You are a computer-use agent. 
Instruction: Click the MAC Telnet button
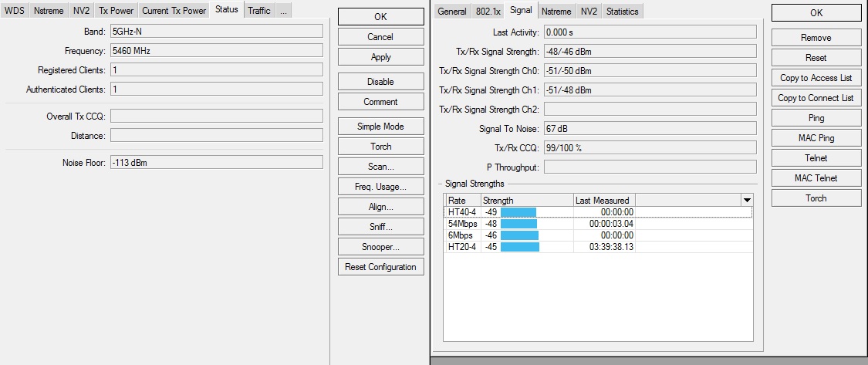pyautogui.click(x=816, y=177)
